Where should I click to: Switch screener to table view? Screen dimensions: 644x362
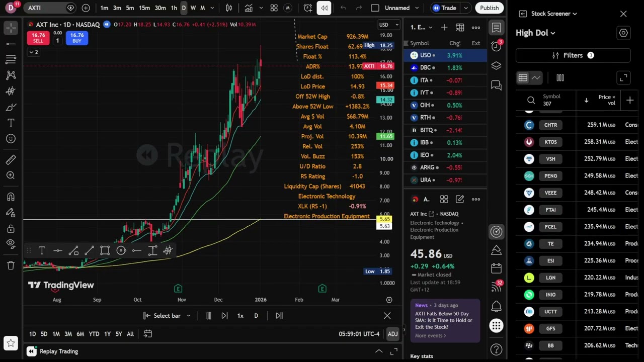523,78
